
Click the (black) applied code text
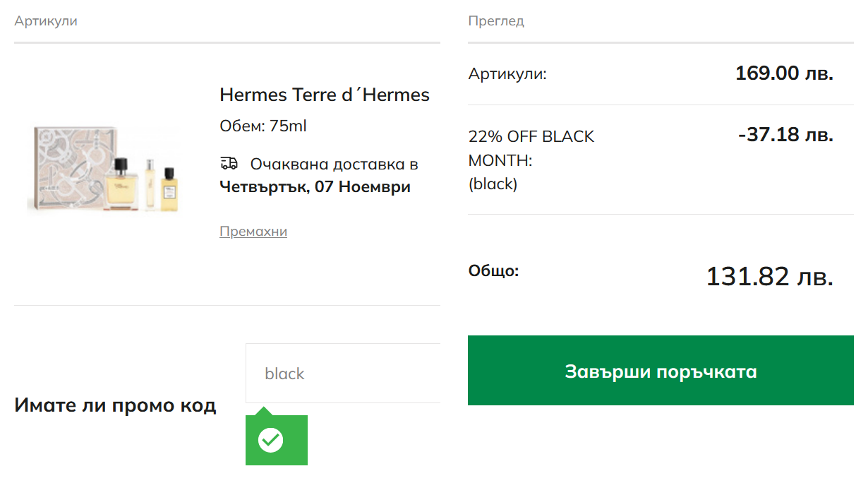coord(493,184)
